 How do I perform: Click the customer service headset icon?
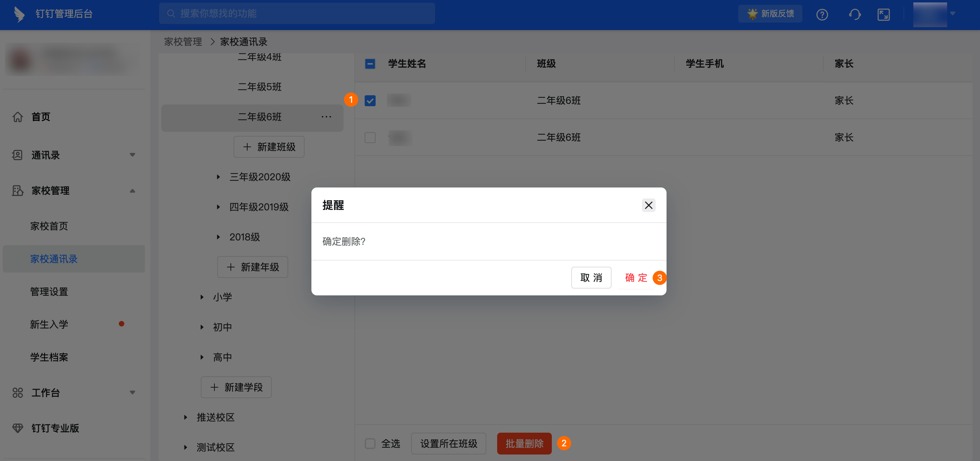(x=854, y=14)
